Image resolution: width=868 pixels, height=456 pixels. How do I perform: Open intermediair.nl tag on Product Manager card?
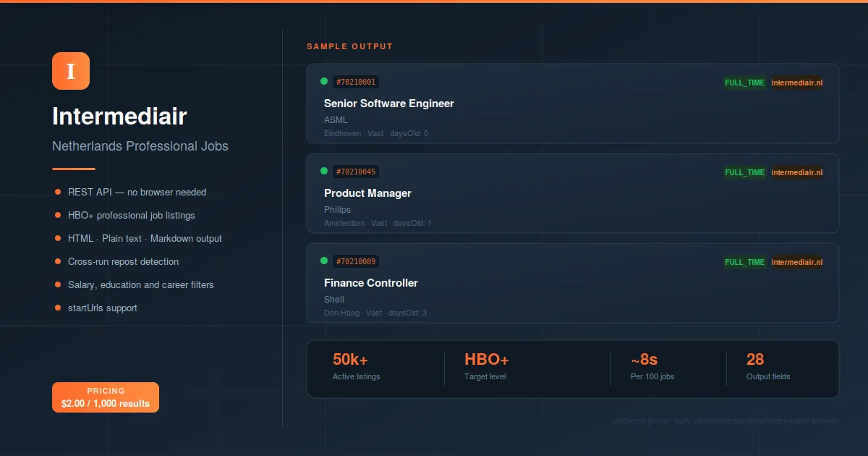(796, 172)
